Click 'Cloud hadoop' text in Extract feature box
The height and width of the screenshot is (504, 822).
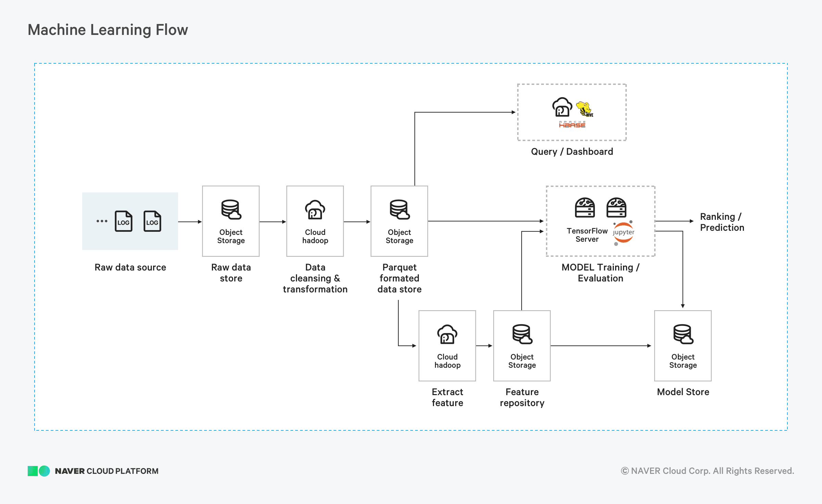point(447,361)
